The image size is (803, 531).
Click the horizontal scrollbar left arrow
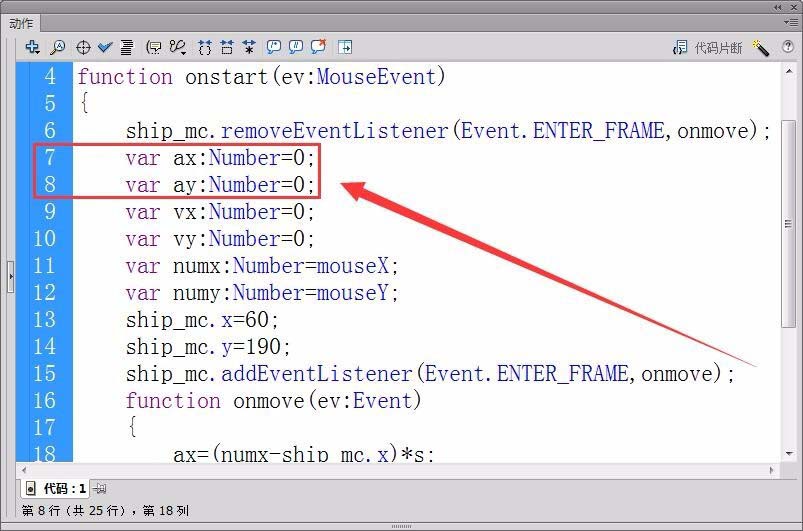(23, 470)
